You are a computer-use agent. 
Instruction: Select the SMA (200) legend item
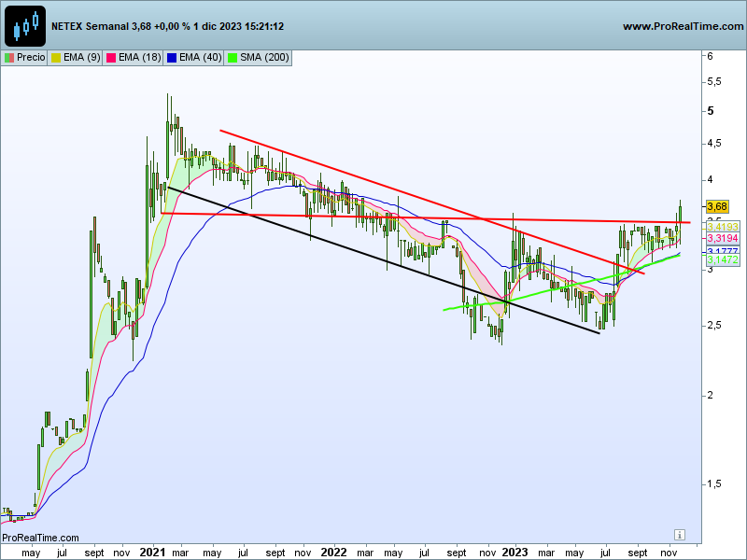tap(259, 58)
